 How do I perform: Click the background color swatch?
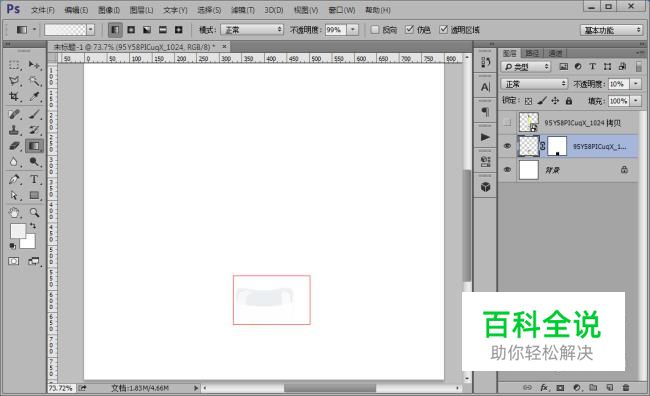tap(29, 243)
